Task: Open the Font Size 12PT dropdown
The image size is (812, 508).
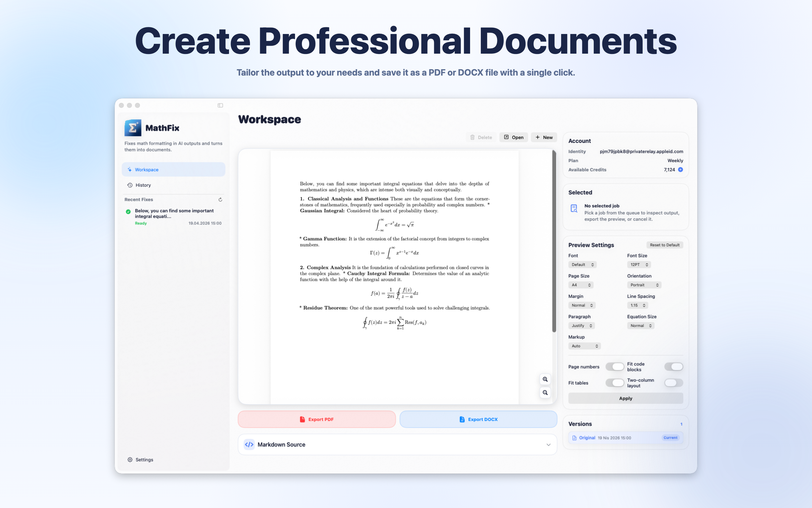Action: (x=639, y=265)
